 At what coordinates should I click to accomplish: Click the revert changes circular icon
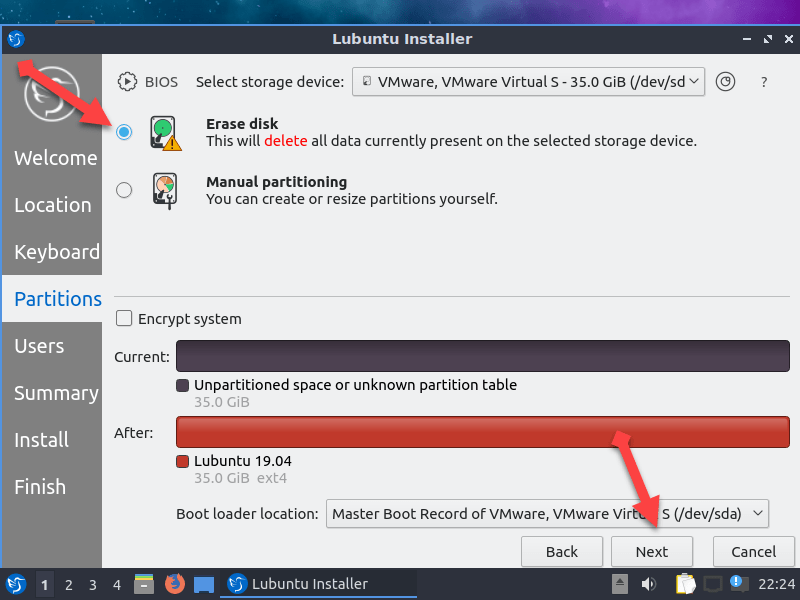pyautogui.click(x=727, y=82)
